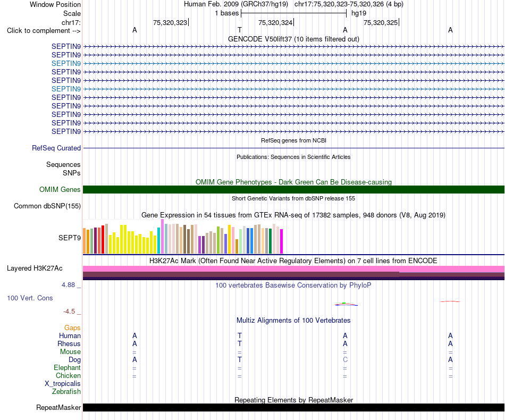The width and height of the screenshot is (505, 420).
Task: Select the bottom SEPTIN9 transcript label
Action: coord(66,131)
